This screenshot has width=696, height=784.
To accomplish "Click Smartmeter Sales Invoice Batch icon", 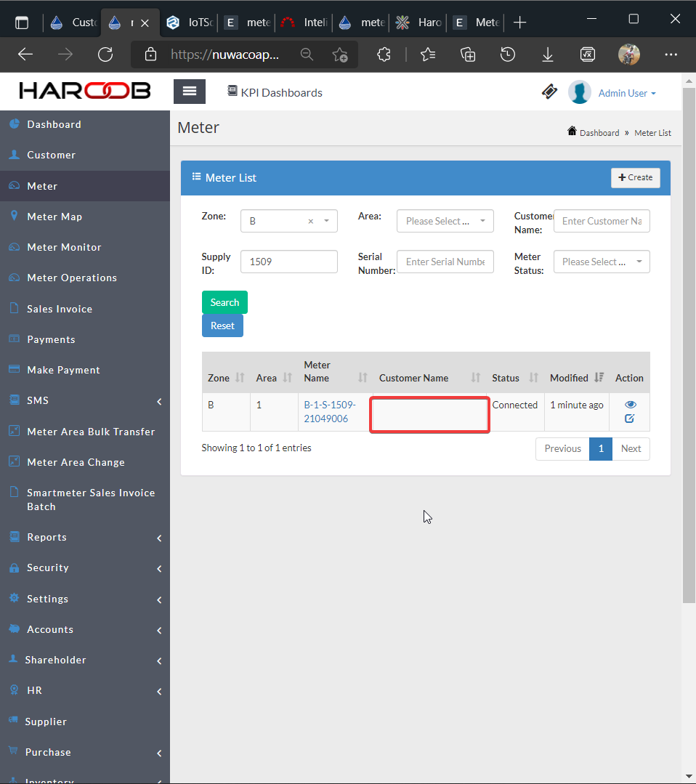I will [x=14, y=491].
